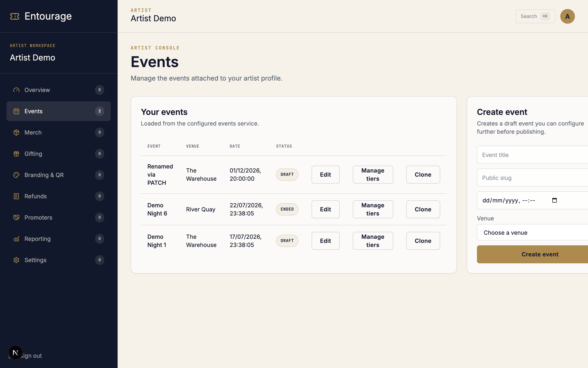Open the calendar picker in date field
Viewport: 588px width, 368px height.
point(555,200)
